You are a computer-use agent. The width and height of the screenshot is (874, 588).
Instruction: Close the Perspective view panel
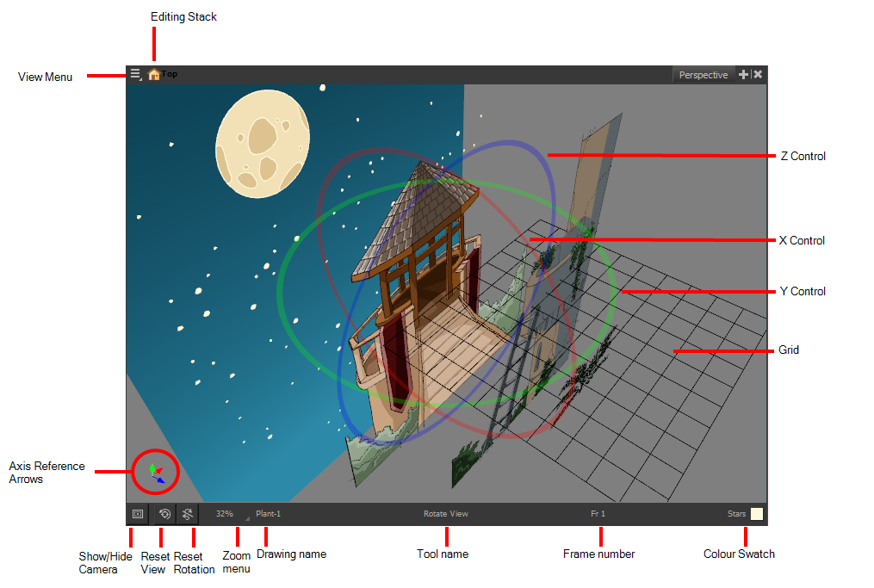(x=758, y=75)
